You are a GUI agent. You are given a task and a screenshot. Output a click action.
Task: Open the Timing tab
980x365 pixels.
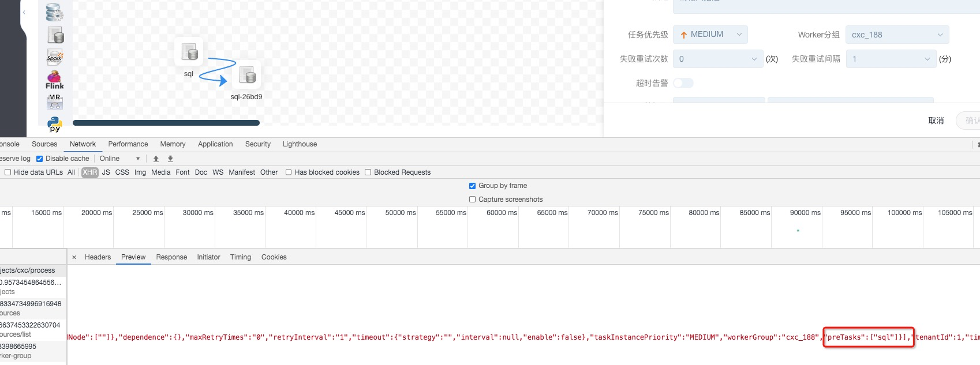pyautogui.click(x=240, y=257)
